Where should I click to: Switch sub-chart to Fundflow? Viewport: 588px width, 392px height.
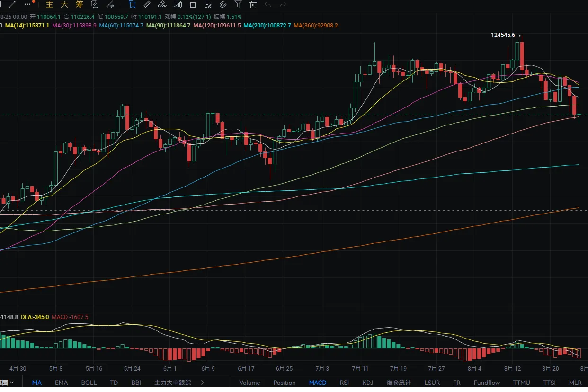coord(487,383)
